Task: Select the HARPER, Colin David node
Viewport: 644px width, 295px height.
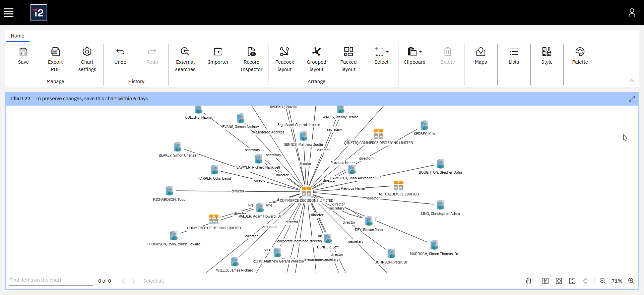Action: point(214,170)
